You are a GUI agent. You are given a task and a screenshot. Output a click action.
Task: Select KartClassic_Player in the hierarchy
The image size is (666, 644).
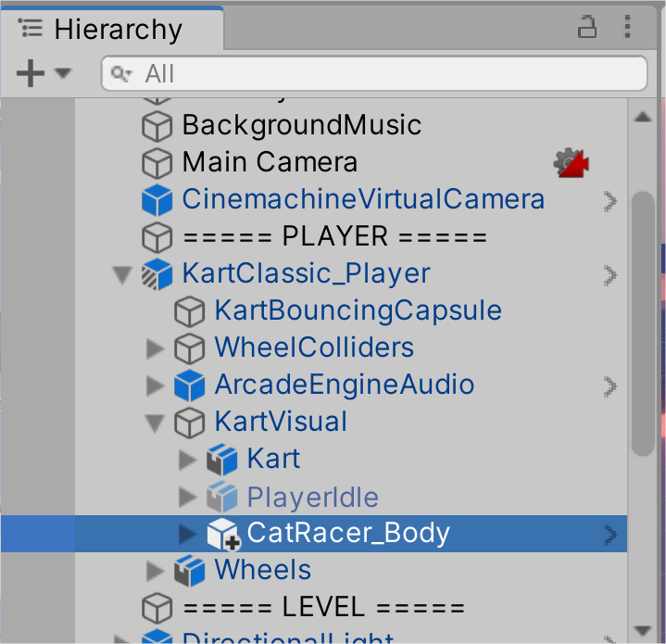pyautogui.click(x=307, y=273)
